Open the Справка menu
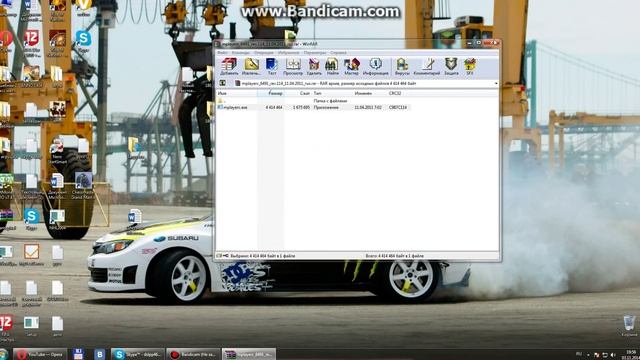 [x=338, y=53]
